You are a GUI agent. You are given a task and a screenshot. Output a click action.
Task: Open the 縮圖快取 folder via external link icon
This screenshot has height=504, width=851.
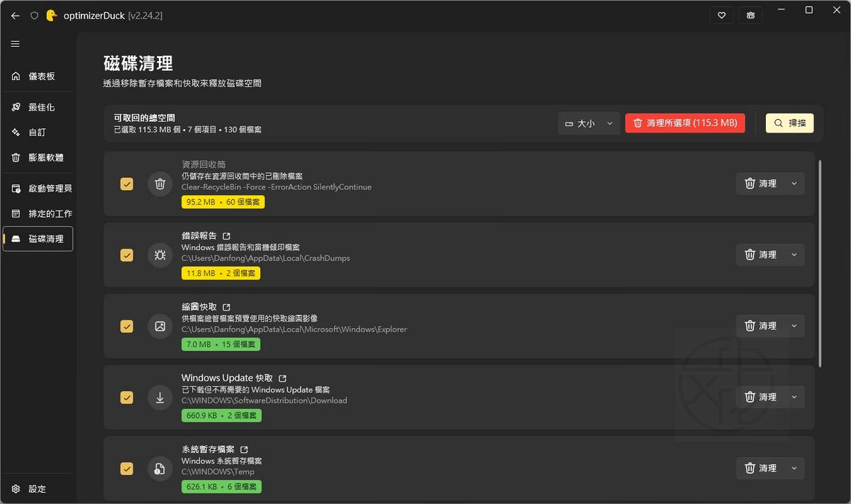(x=226, y=308)
